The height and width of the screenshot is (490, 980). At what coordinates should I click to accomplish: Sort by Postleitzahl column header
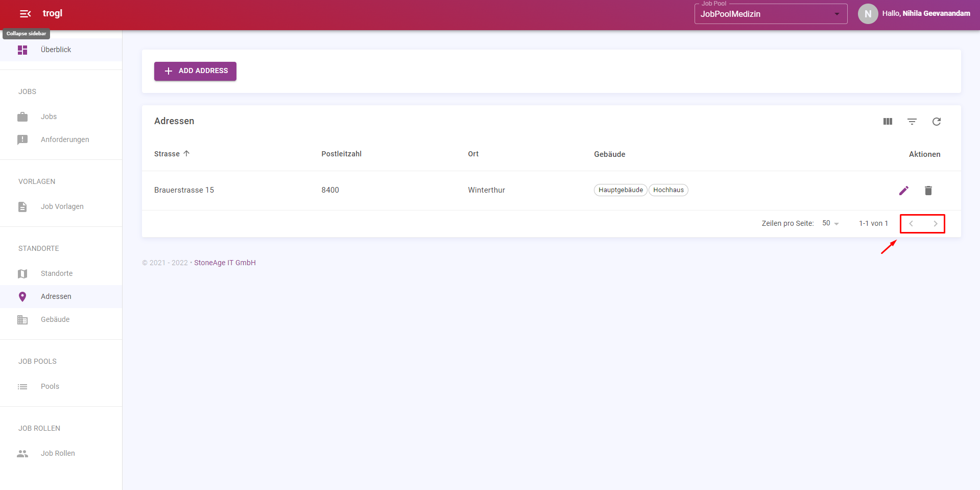342,154
